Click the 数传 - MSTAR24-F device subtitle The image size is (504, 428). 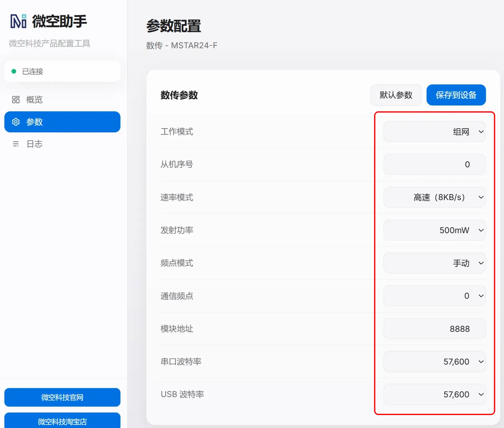pyautogui.click(x=182, y=45)
